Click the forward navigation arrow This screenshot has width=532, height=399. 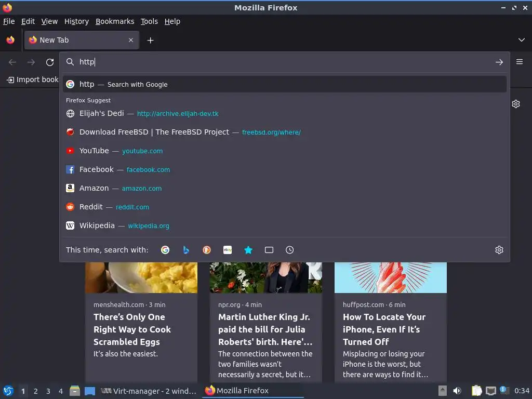coord(31,62)
